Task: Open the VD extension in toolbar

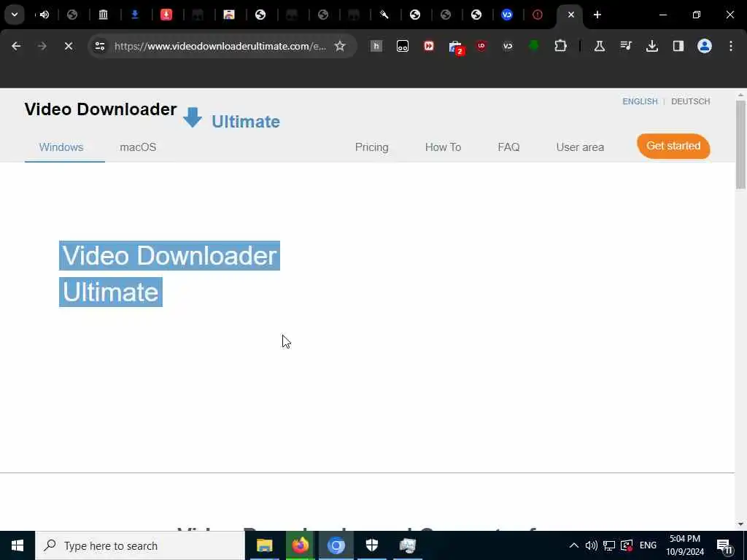Action: (508, 46)
